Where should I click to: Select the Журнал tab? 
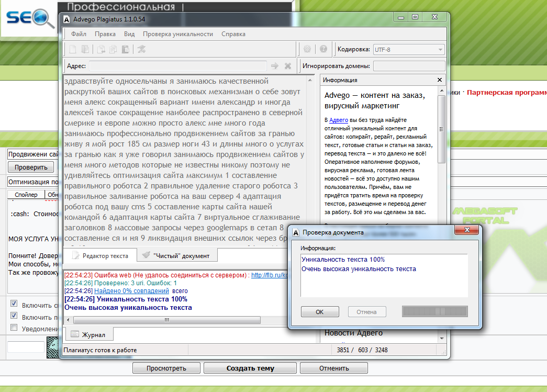pos(89,334)
